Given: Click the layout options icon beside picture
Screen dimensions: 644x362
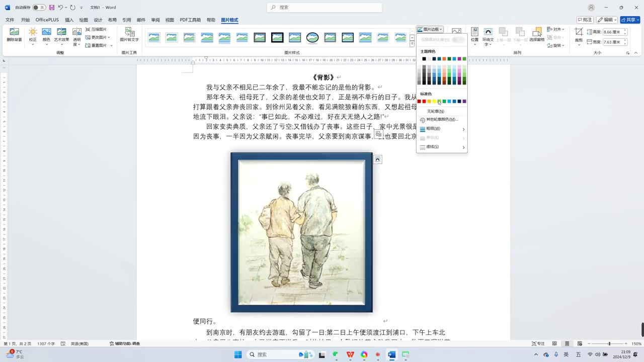Looking at the screenshot, I should 377,159.
